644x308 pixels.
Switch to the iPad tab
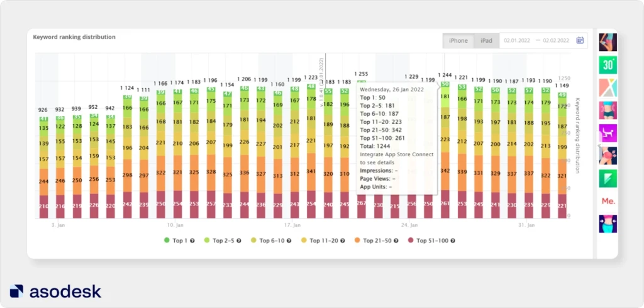pos(486,41)
